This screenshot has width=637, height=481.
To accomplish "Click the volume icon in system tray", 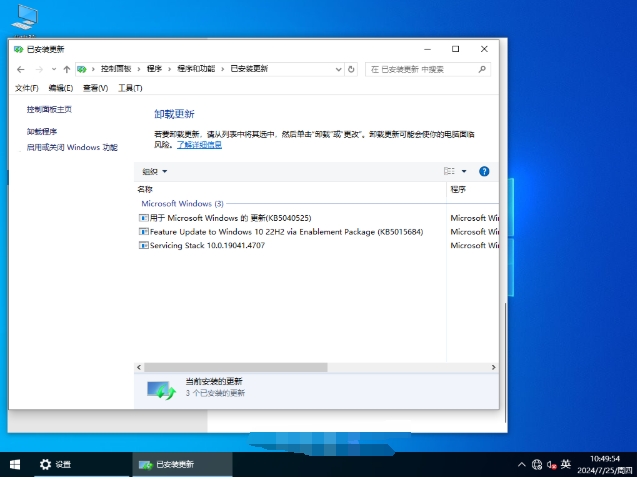I will pyautogui.click(x=551, y=465).
